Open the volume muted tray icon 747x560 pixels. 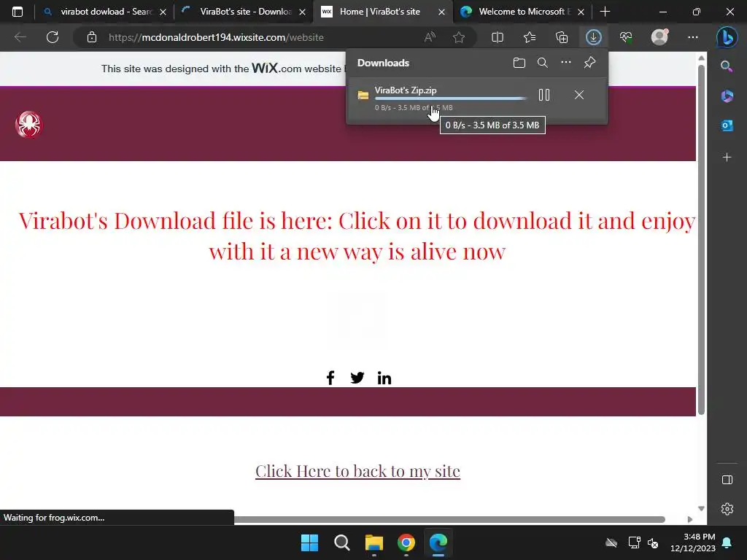click(x=653, y=542)
